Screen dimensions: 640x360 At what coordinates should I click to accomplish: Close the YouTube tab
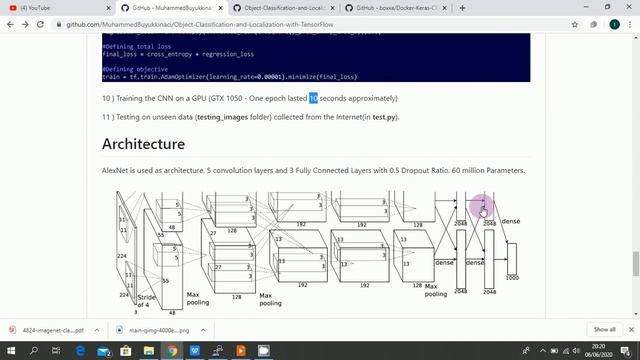pyautogui.click(x=108, y=8)
